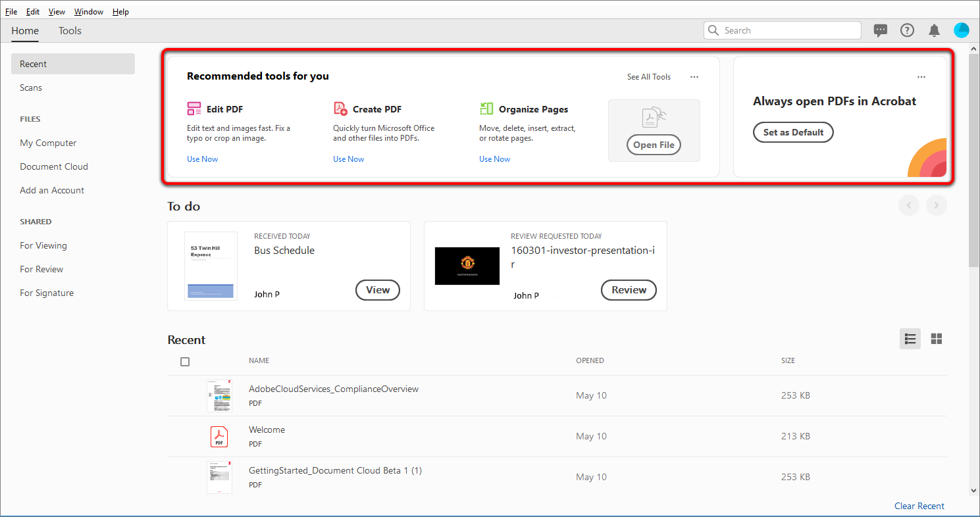Select the Welcome file name

(x=267, y=430)
